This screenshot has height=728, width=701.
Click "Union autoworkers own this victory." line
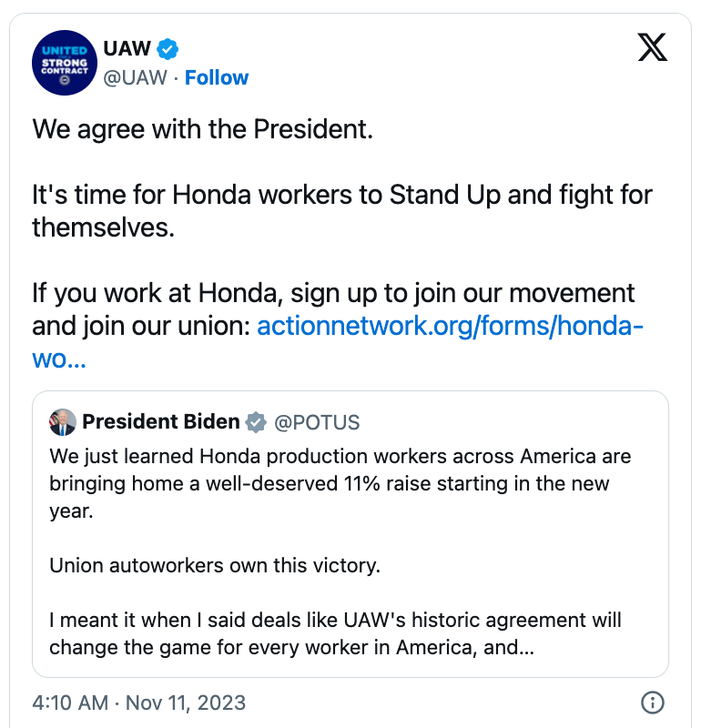215,565
